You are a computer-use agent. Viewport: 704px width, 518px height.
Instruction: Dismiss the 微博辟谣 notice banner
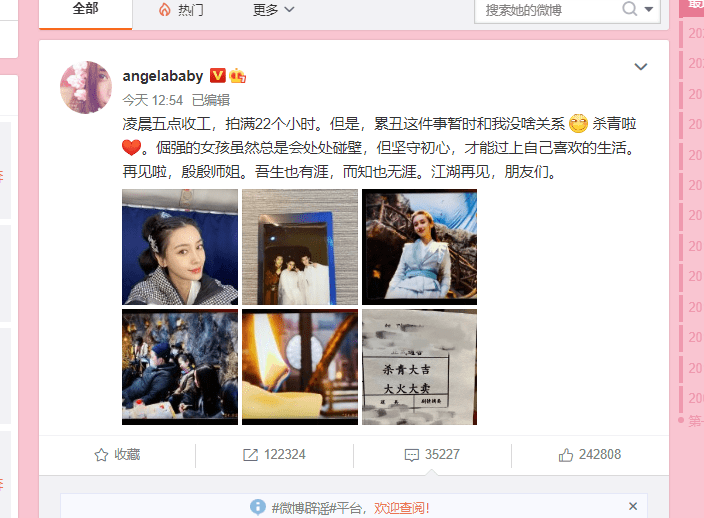pos(633,506)
